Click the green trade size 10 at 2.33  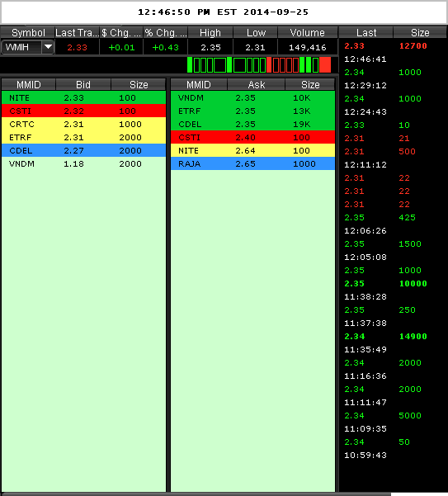coord(404,125)
